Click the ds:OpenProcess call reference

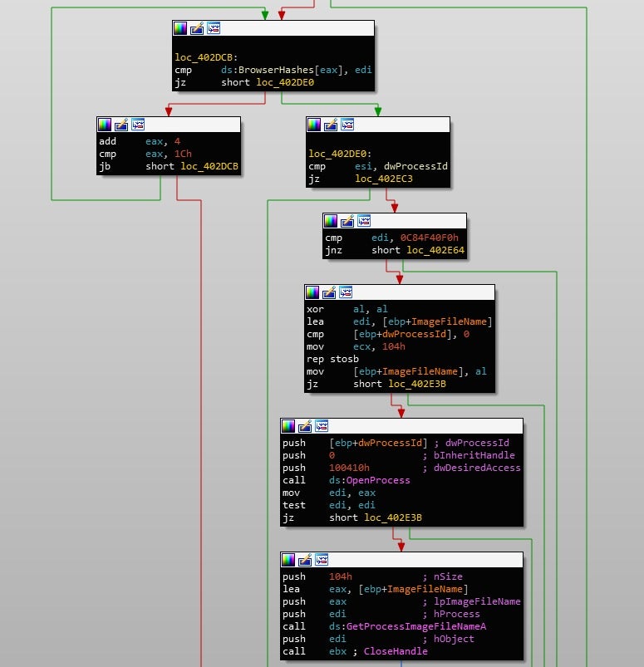tap(369, 480)
